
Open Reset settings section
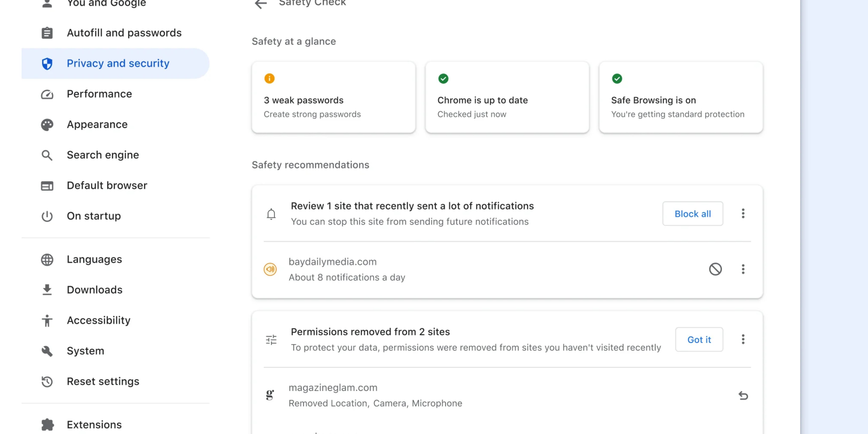point(103,381)
